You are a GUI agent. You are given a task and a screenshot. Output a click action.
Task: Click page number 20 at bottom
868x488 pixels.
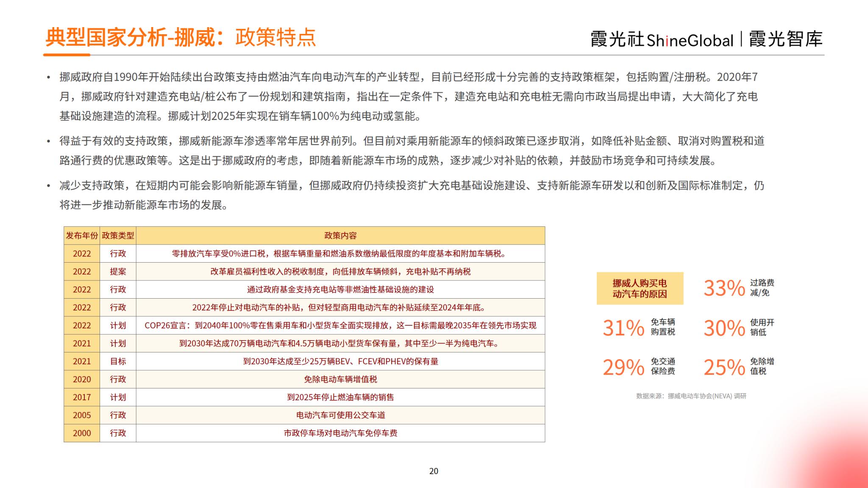click(434, 471)
